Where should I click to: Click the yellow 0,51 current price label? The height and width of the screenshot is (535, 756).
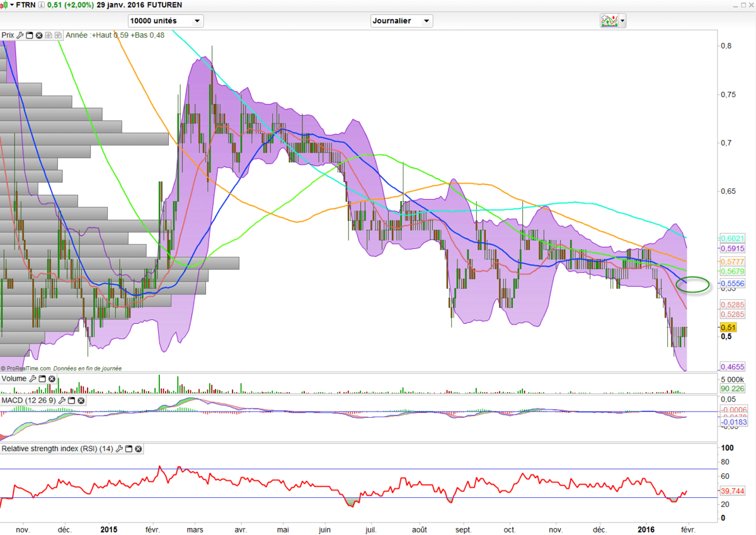[x=728, y=328]
